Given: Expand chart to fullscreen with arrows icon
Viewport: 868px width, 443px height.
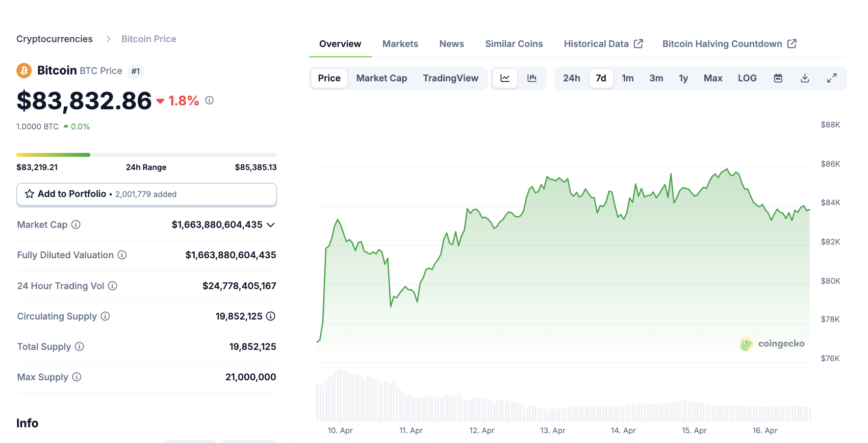Looking at the screenshot, I should pos(832,78).
